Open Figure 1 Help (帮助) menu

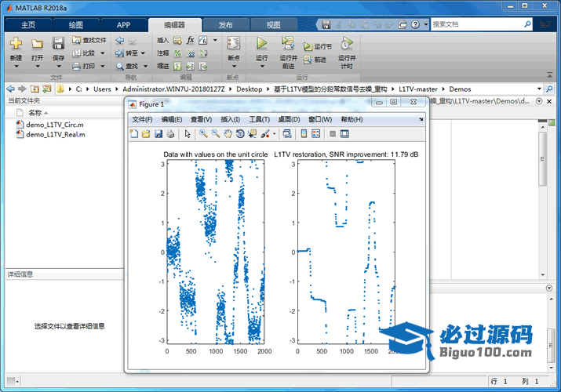click(352, 120)
